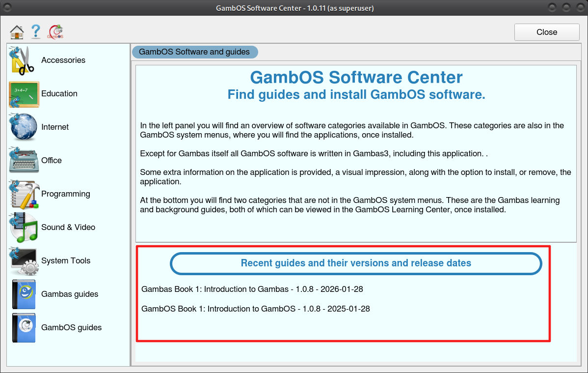Open the Sound & Video music note icon
Screen dimensions: 588x373
coord(23,228)
